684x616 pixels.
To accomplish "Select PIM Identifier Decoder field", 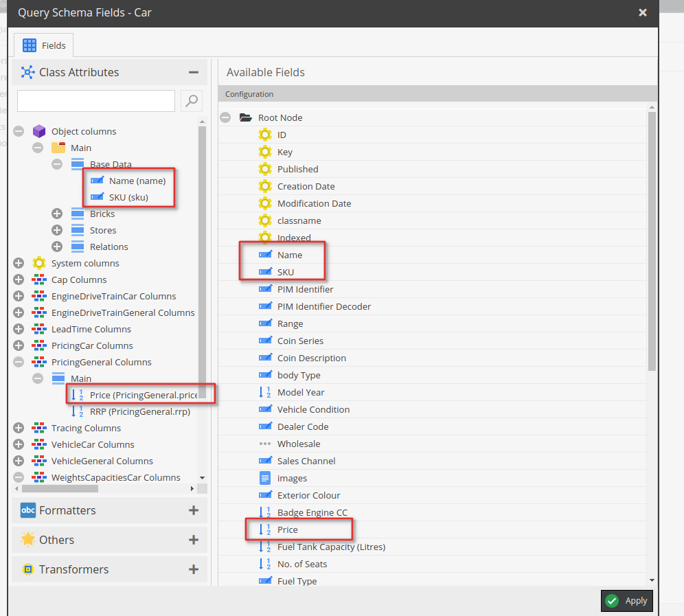I will [x=324, y=306].
